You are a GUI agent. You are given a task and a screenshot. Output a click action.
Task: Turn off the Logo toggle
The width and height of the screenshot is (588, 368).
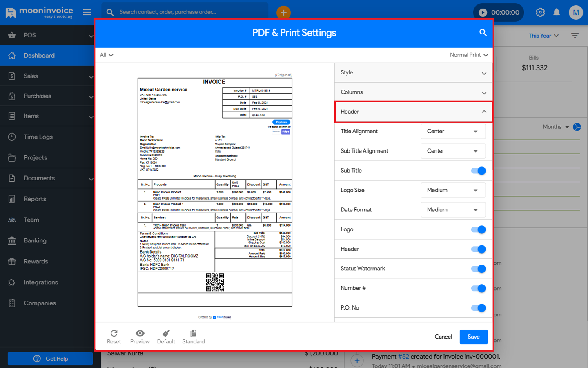(x=478, y=229)
